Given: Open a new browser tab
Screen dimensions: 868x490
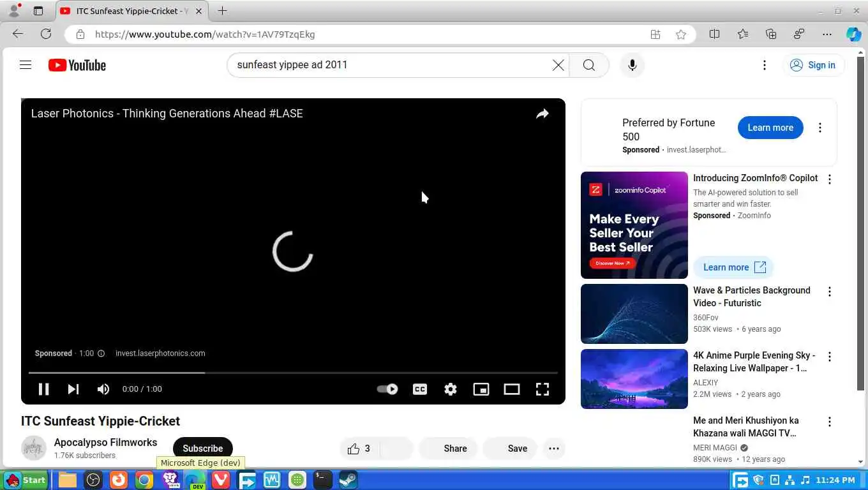Looking at the screenshot, I should coord(222,11).
